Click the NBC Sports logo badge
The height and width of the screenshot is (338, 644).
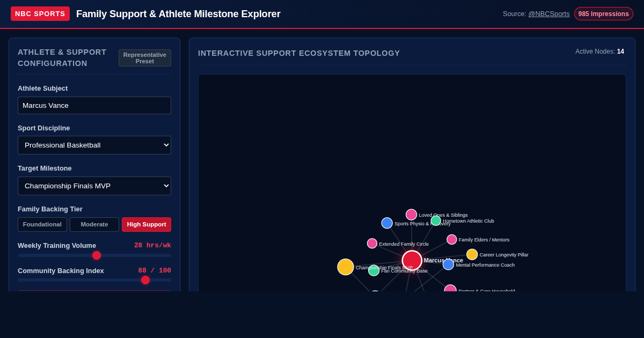pyautogui.click(x=40, y=14)
